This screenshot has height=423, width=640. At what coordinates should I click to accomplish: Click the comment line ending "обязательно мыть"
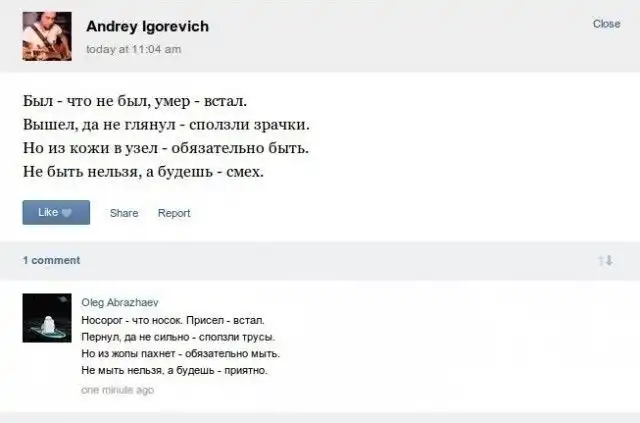click(180, 354)
